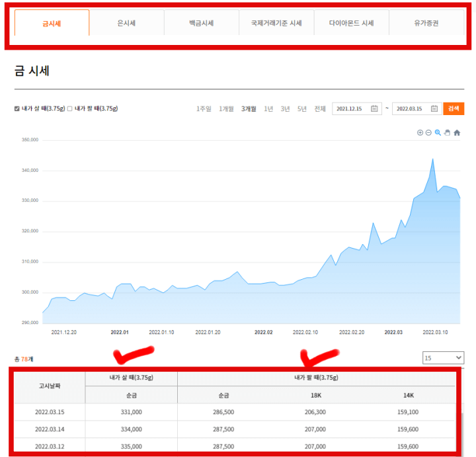Click the 총 78개 result count
The height and width of the screenshot is (457, 476).
tap(24, 359)
